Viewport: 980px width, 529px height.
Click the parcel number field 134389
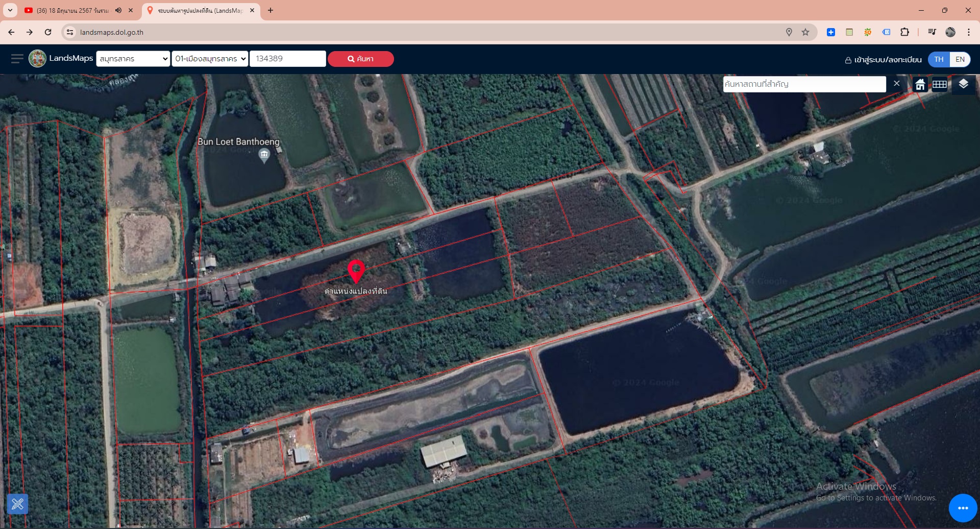click(x=287, y=59)
